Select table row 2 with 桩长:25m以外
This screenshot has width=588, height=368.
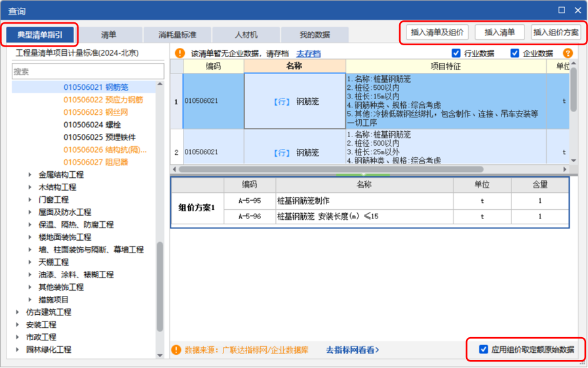[370, 147]
